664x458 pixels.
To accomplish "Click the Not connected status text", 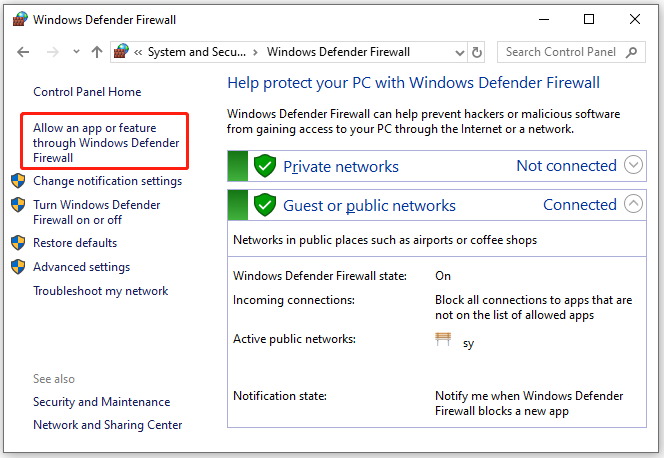I will (567, 166).
